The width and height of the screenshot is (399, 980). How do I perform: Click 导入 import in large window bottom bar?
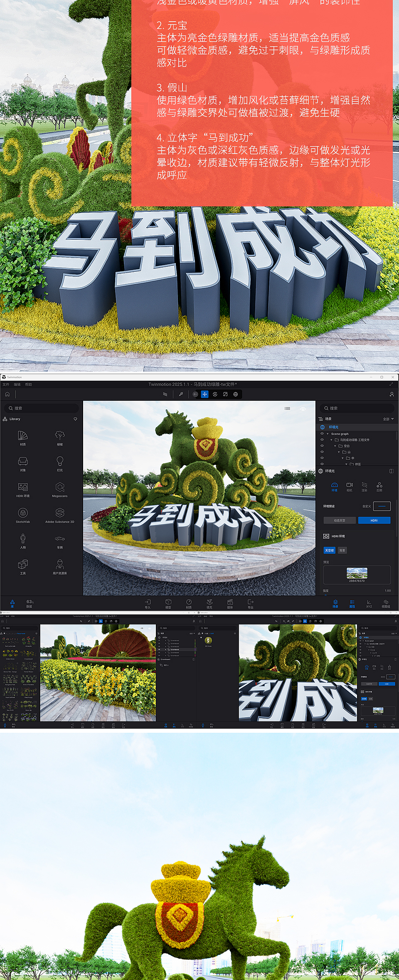pyautogui.click(x=148, y=604)
